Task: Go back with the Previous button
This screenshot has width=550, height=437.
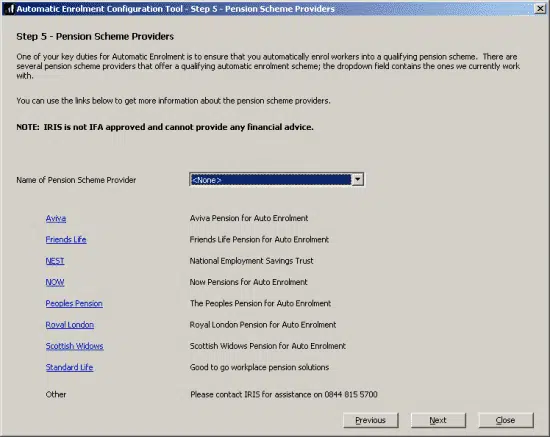Action: [x=371, y=420]
